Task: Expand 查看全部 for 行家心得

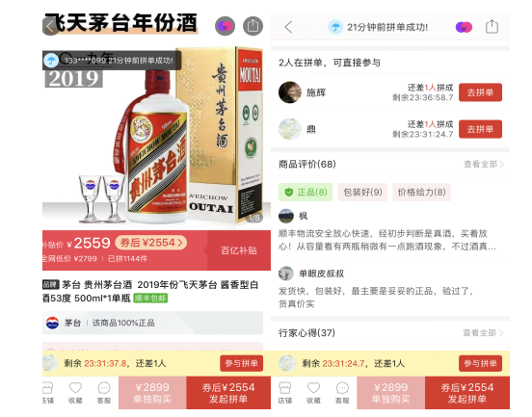Action: point(483,333)
